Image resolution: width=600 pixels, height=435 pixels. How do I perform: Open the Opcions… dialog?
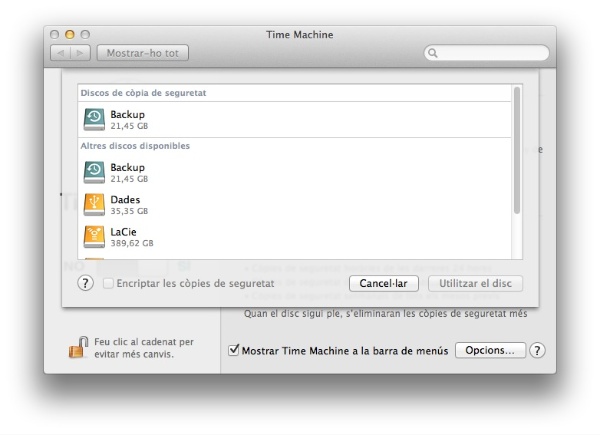click(x=490, y=350)
